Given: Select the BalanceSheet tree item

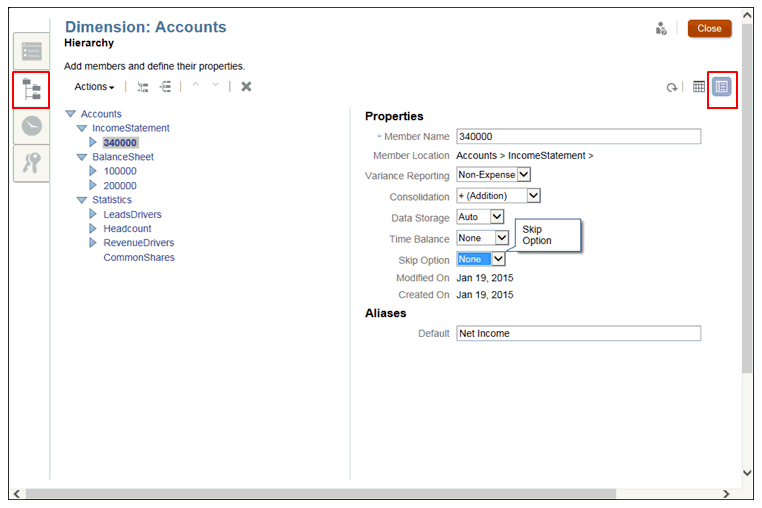Looking at the screenshot, I should pos(123,157).
